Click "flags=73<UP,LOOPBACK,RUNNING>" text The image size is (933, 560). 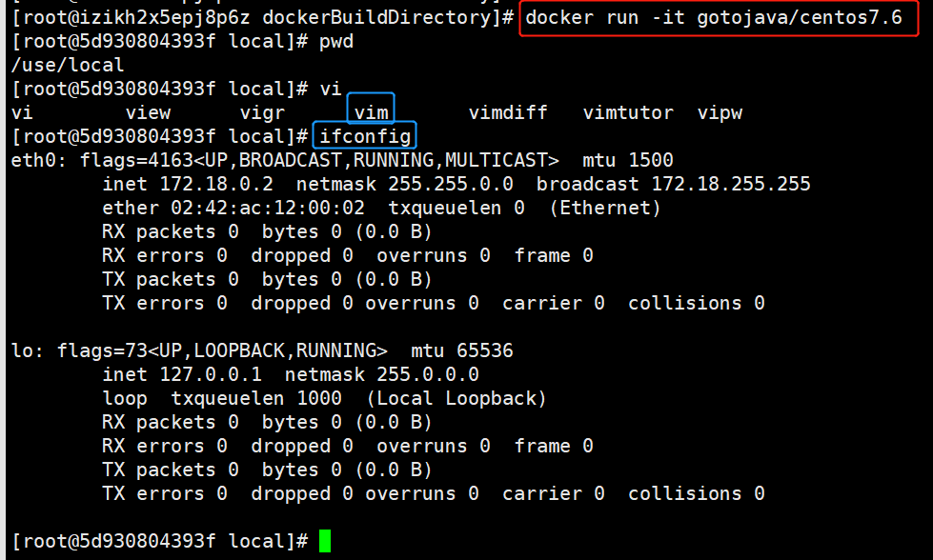pyautogui.click(x=222, y=350)
